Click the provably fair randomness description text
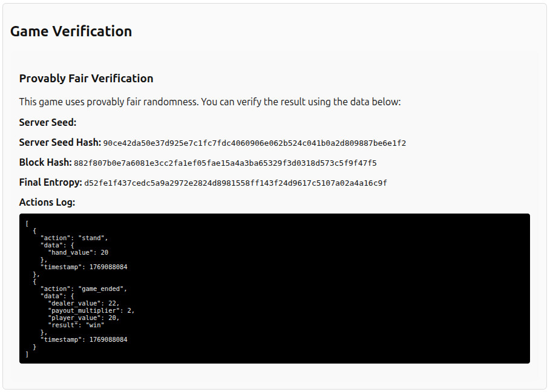Image resolution: width=550 pixels, height=392 pixels. coord(210,102)
